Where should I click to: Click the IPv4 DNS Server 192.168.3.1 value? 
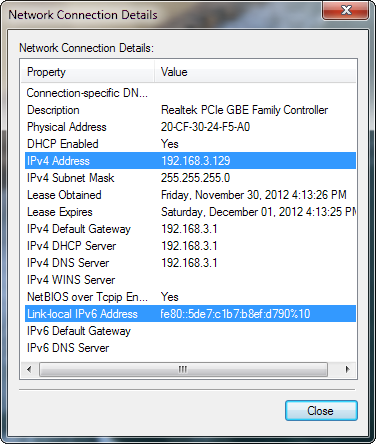point(189,263)
